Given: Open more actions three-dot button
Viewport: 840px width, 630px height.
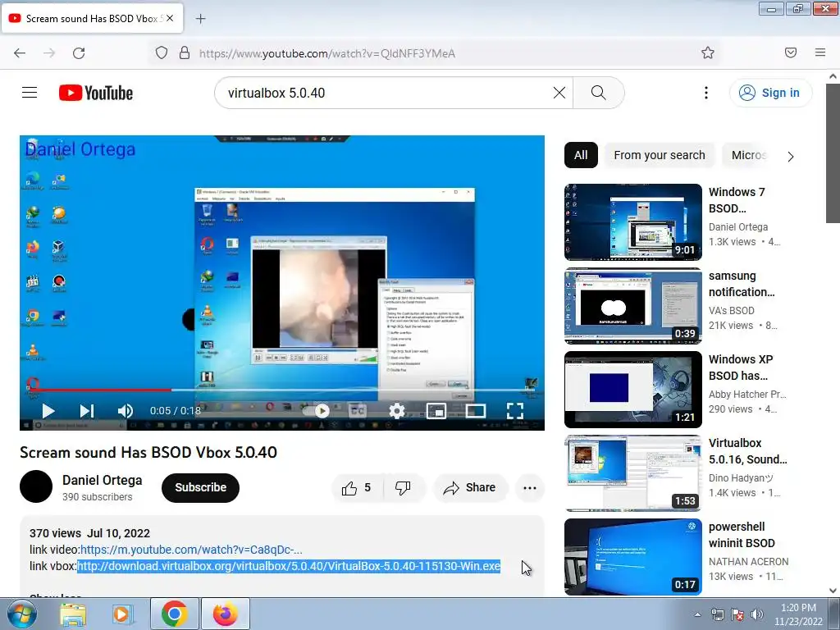Looking at the screenshot, I should click(x=530, y=487).
